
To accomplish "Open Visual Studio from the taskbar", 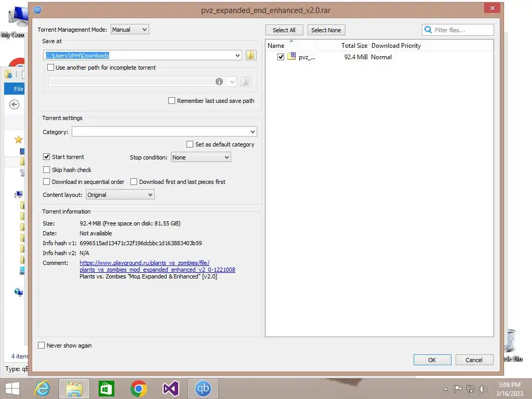I will click(170, 389).
